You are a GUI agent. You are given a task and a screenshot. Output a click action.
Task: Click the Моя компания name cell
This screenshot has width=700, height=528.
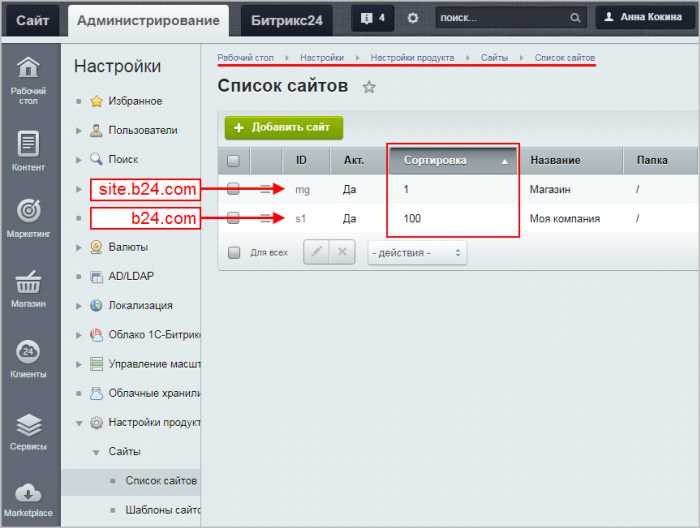point(565,219)
